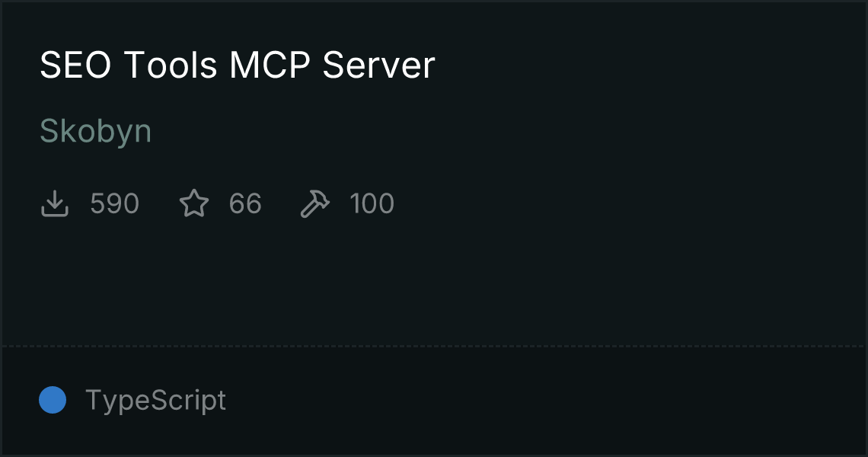Viewport: 868px width, 457px height.
Task: Click the word "SEO" in the title
Action: [x=75, y=65]
